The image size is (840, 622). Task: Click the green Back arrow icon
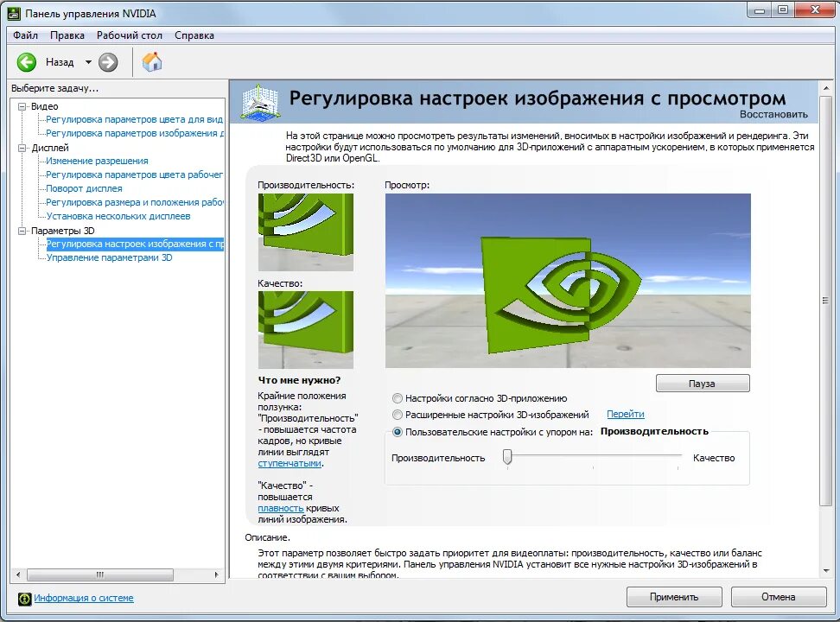point(26,62)
